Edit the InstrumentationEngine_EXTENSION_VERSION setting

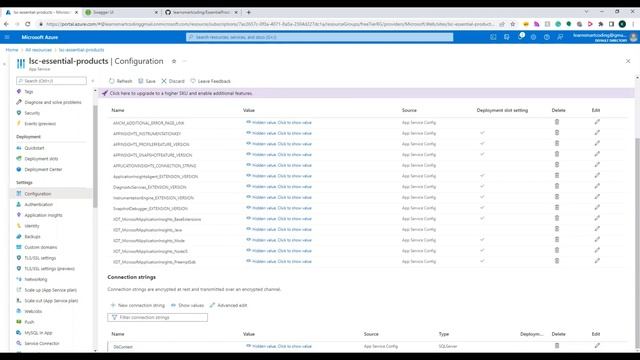597,197
